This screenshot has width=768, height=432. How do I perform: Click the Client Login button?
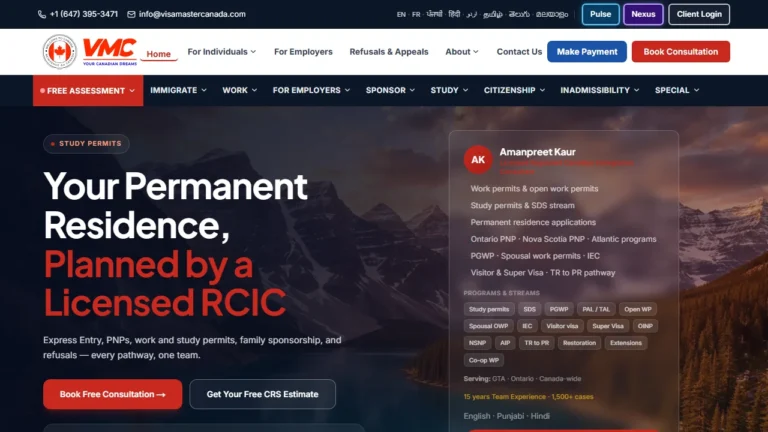click(699, 14)
